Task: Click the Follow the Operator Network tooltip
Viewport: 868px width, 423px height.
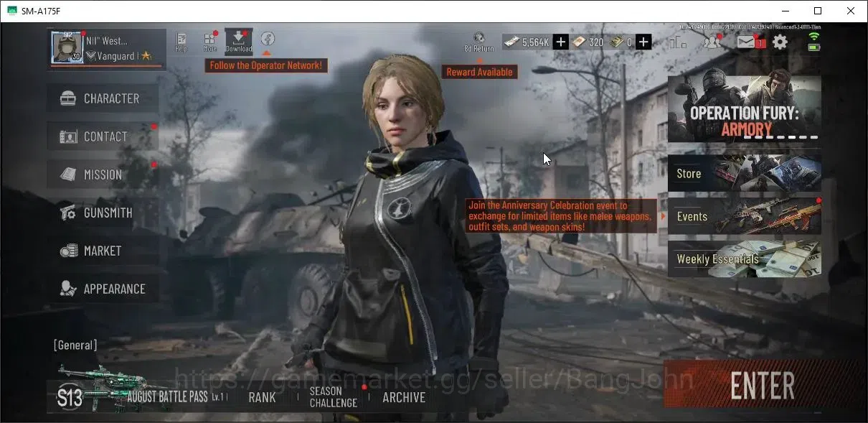Action: point(267,65)
